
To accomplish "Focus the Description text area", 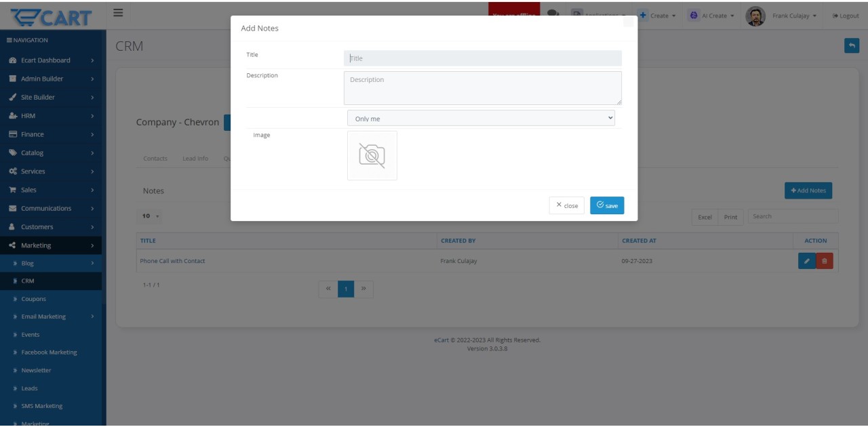I will 483,88.
